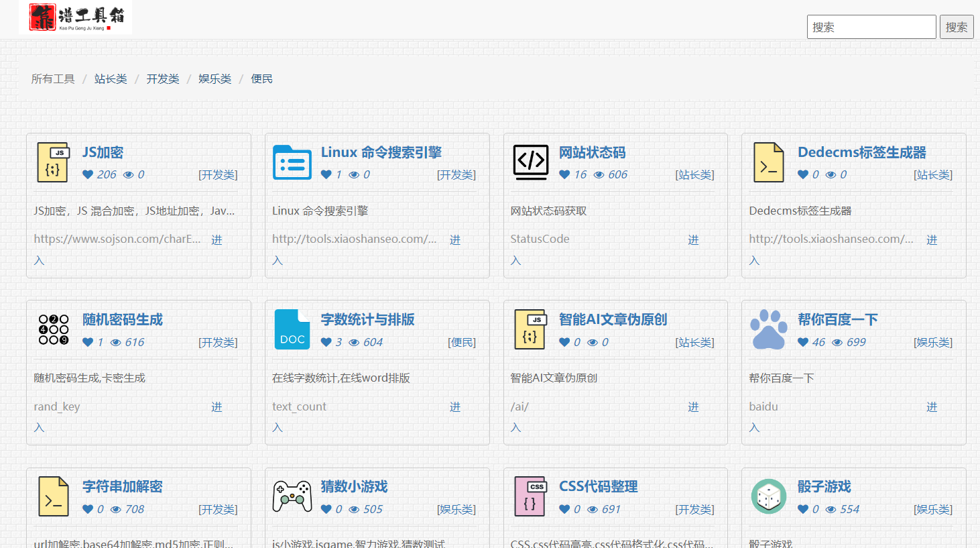
Task: Click the Dedecms标签生成器 terminal file icon
Action: 769,162
